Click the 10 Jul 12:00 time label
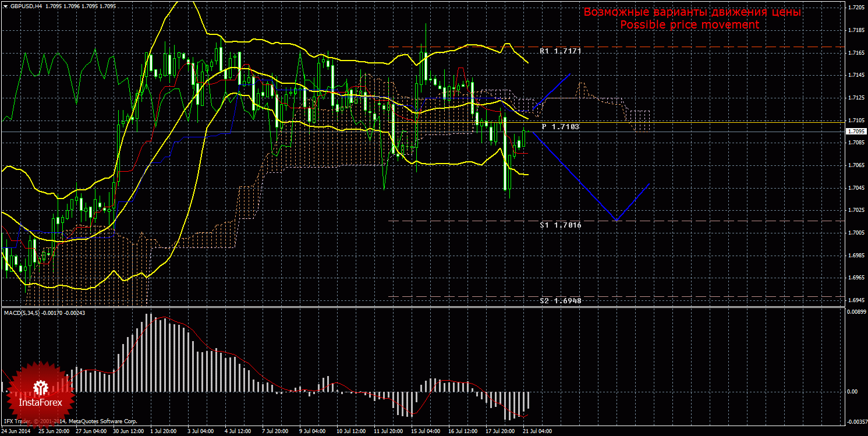 tap(351, 432)
